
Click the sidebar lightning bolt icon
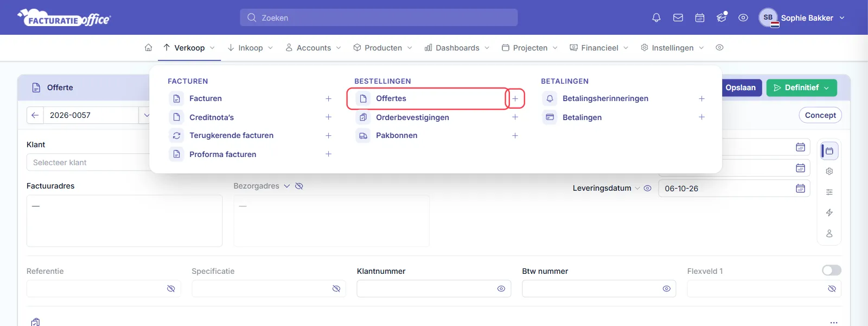click(x=829, y=212)
